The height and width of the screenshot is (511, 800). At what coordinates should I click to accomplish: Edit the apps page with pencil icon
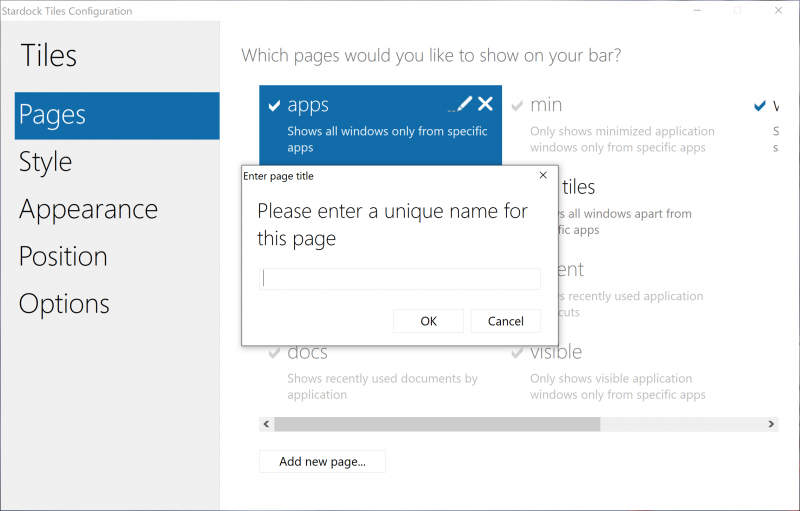click(460, 104)
